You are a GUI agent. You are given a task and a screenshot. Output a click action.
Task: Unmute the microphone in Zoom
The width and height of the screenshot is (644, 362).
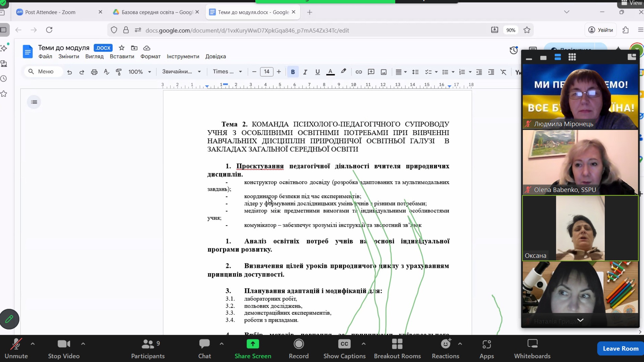(16, 348)
